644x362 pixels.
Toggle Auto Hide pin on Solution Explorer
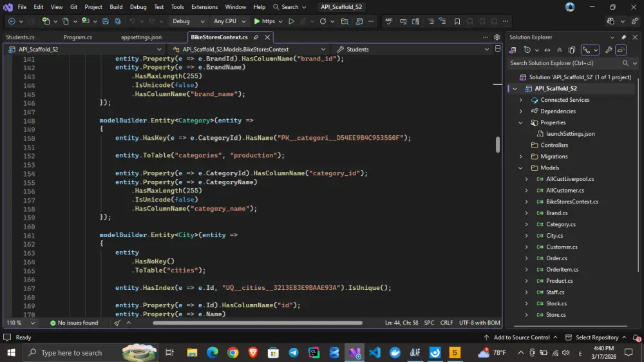623,37
